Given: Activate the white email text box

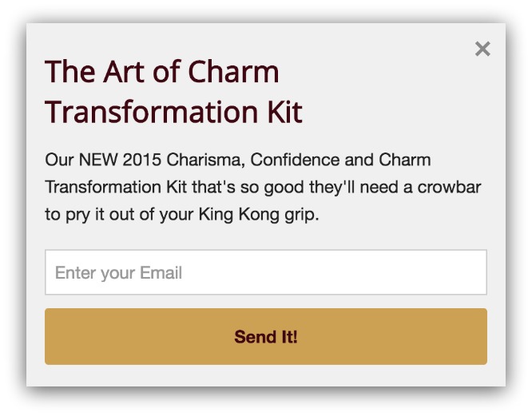Looking at the screenshot, I should [x=266, y=272].
